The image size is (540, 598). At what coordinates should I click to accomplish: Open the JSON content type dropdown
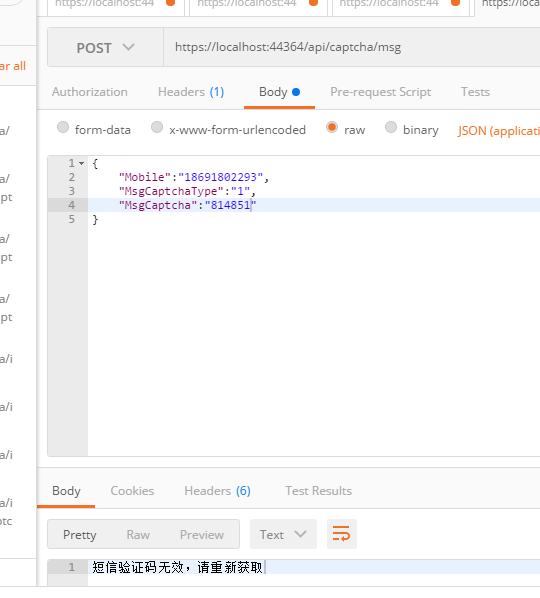(499, 131)
